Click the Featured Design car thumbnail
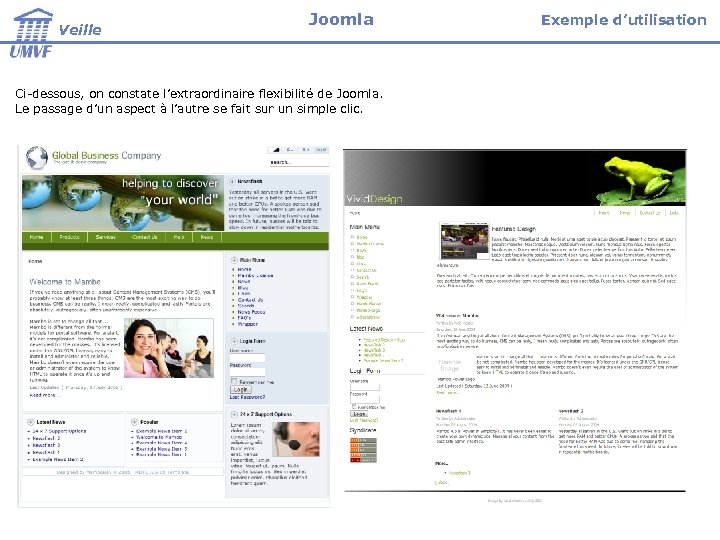 point(464,241)
